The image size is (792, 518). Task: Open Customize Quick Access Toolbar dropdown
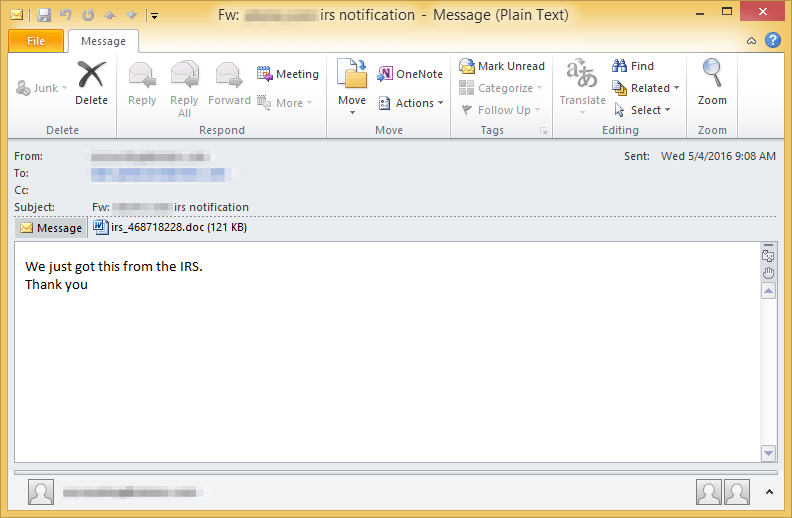pyautogui.click(x=154, y=16)
